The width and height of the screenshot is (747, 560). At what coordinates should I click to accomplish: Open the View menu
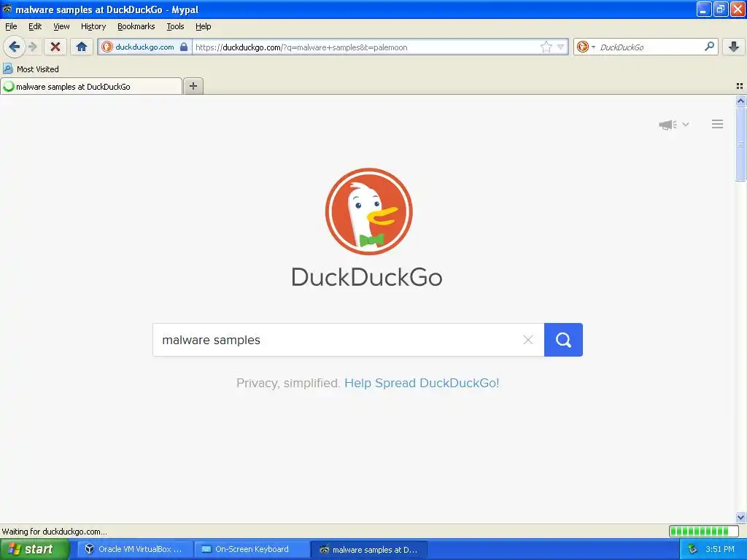click(x=61, y=27)
